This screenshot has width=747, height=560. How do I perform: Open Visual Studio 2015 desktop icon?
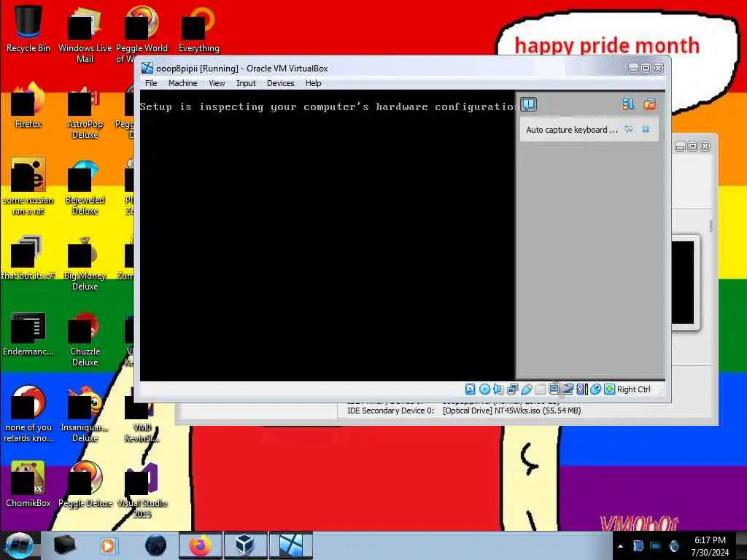[x=142, y=489]
